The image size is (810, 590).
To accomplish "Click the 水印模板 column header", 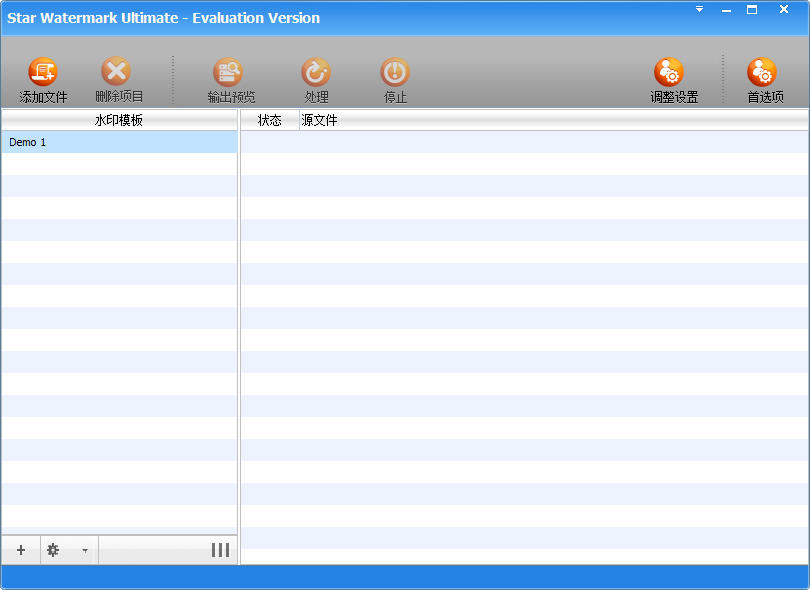I will pos(119,120).
